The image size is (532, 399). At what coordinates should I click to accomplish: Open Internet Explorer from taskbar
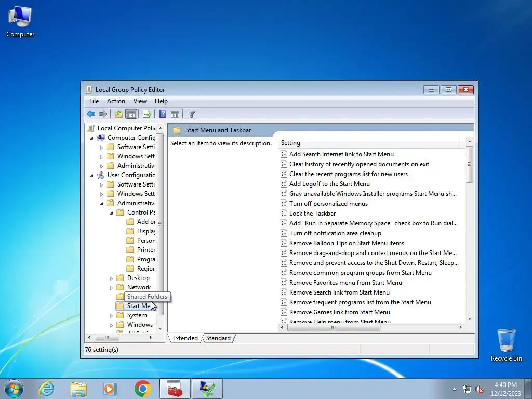[46, 389]
